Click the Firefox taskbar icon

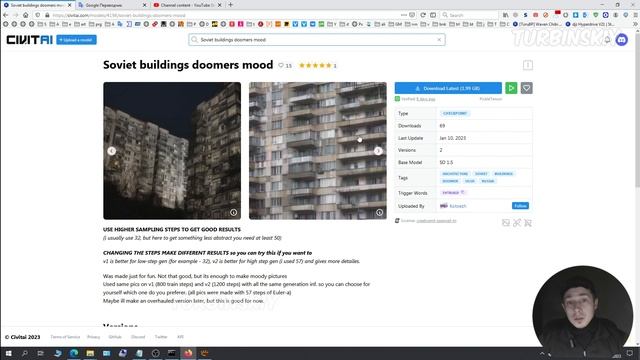point(188,353)
